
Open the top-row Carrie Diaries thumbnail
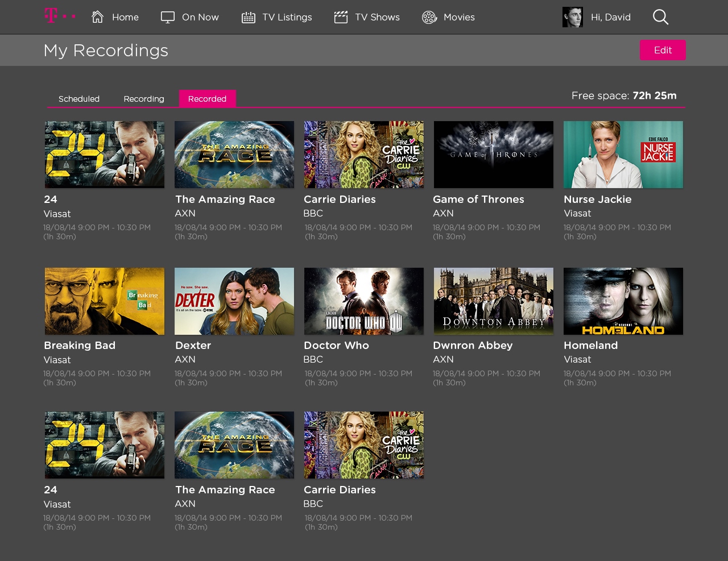(x=364, y=155)
